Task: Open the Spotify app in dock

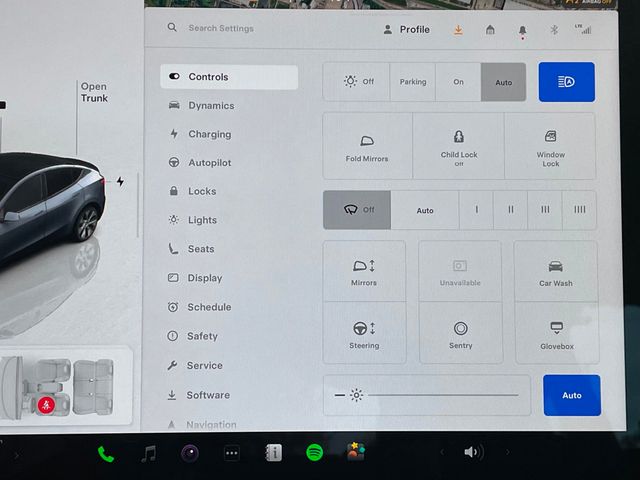Action: click(314, 453)
